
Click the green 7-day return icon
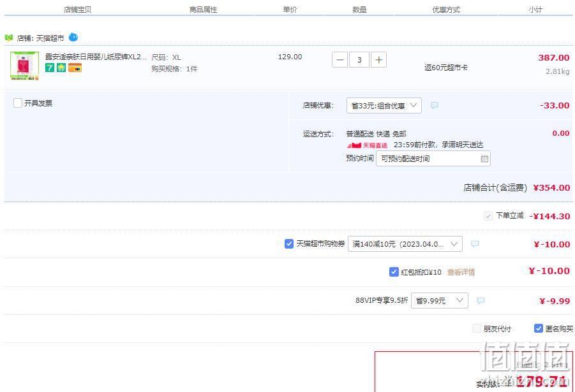(50, 68)
